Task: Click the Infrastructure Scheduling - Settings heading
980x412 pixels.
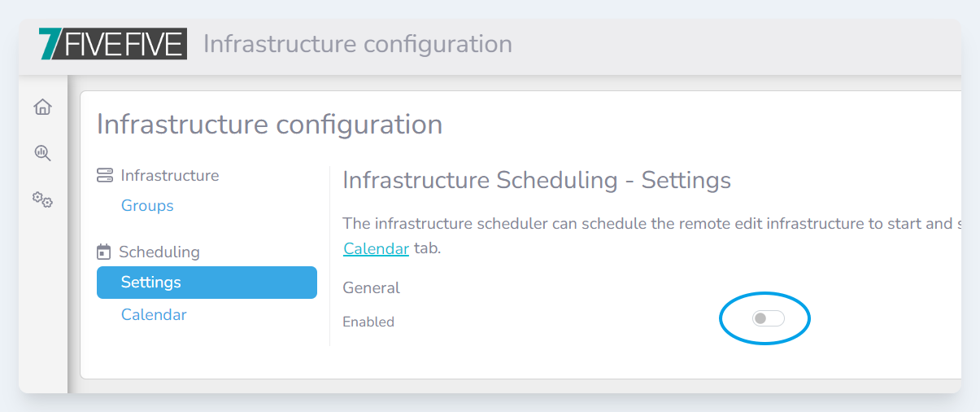Action: (x=537, y=180)
